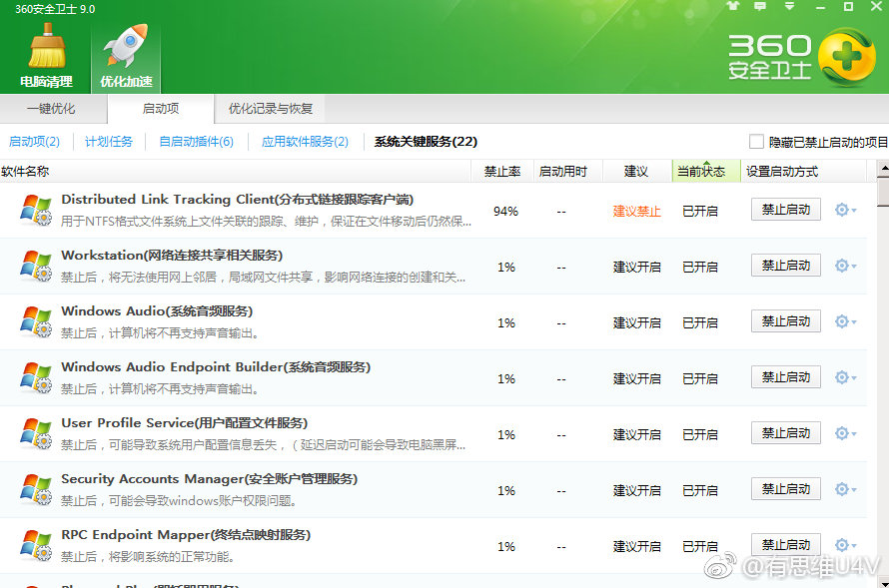Open gear settings for User Profile Service
This screenshot has width=889, height=588.
[845, 434]
